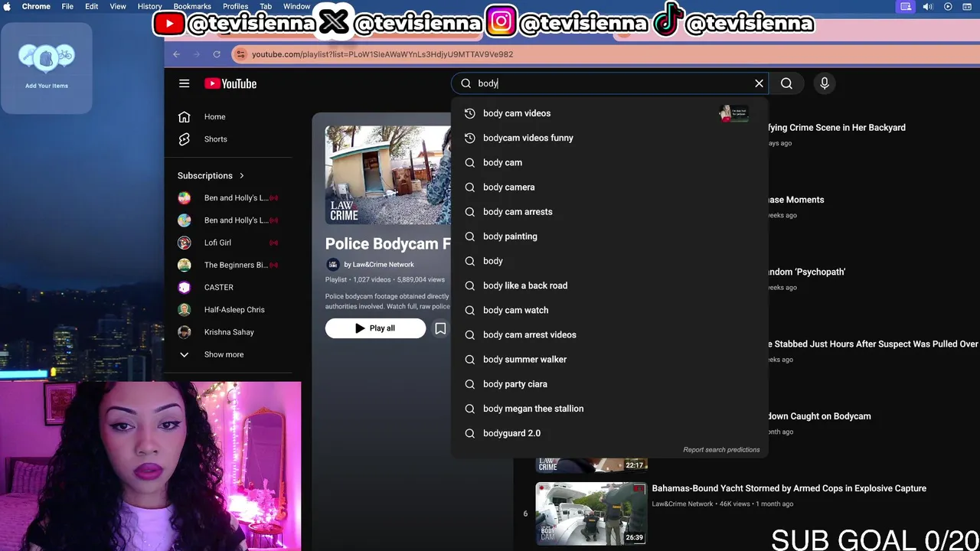Go back with Chrome's back arrow
The width and height of the screenshot is (980, 551).
(176, 54)
